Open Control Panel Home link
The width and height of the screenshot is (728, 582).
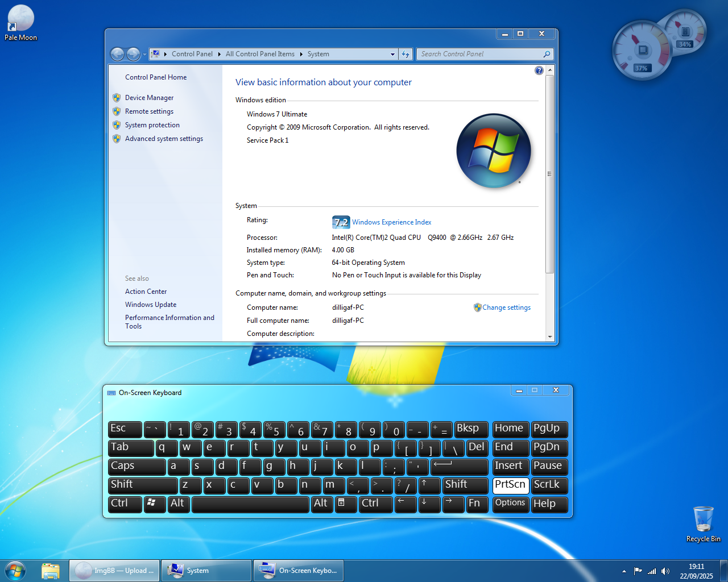[156, 77]
